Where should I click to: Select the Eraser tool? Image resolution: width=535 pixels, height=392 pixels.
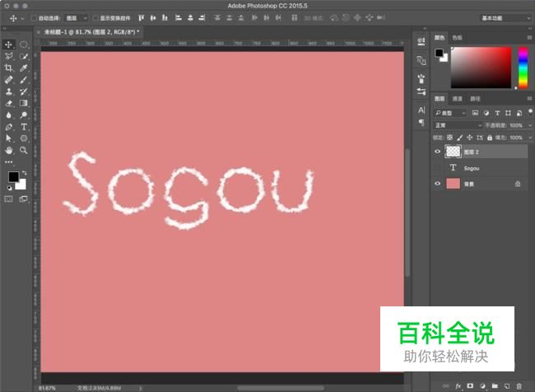(x=8, y=103)
